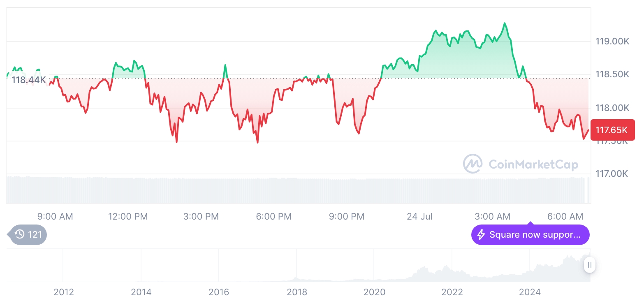Select year 2018 on the overview timeline
Viewport: 644px width, 301px height.
[x=297, y=292]
